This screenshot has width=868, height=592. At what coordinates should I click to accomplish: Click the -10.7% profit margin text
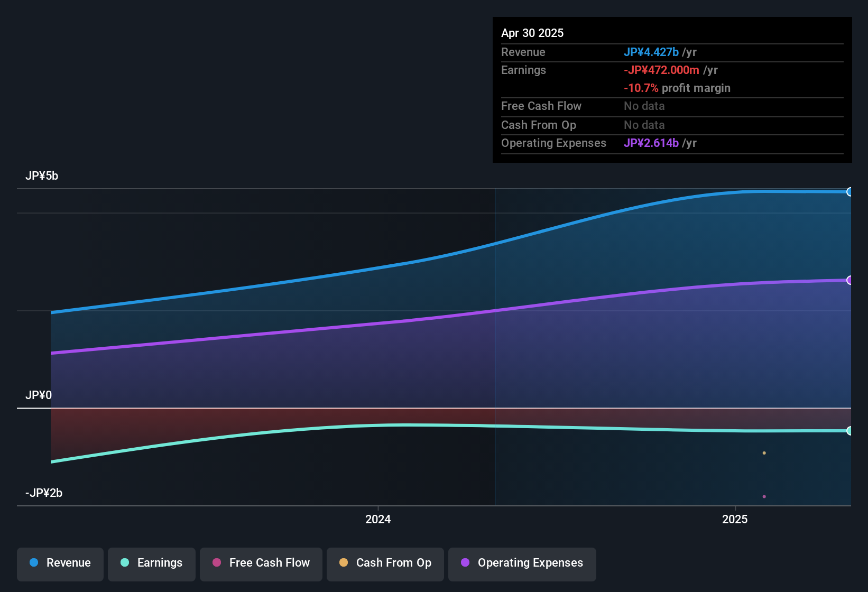[x=677, y=88]
